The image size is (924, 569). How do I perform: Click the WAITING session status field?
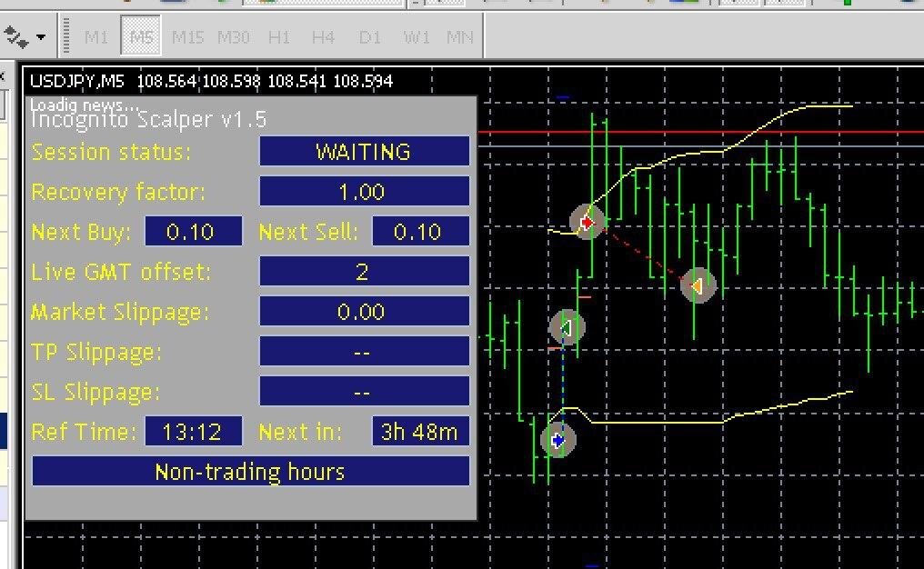[364, 152]
